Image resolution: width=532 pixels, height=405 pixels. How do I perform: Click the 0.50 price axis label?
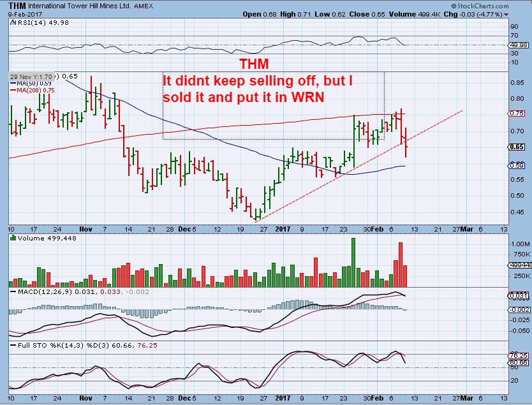click(x=517, y=195)
